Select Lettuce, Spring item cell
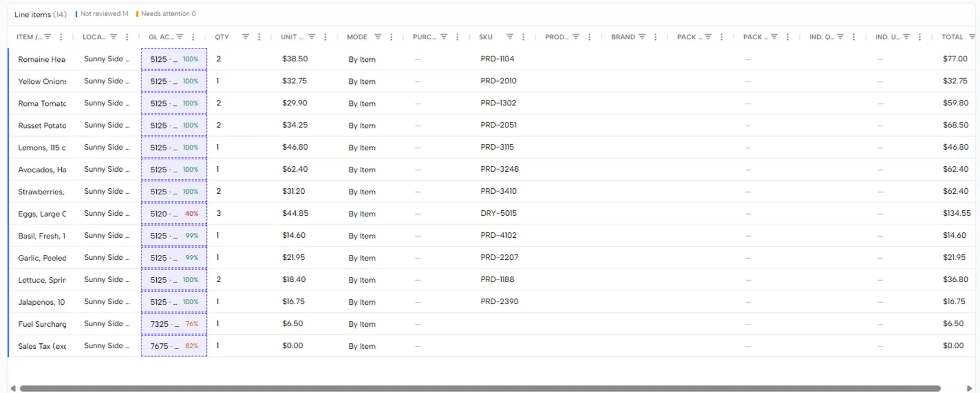980x393 pixels. (x=42, y=280)
